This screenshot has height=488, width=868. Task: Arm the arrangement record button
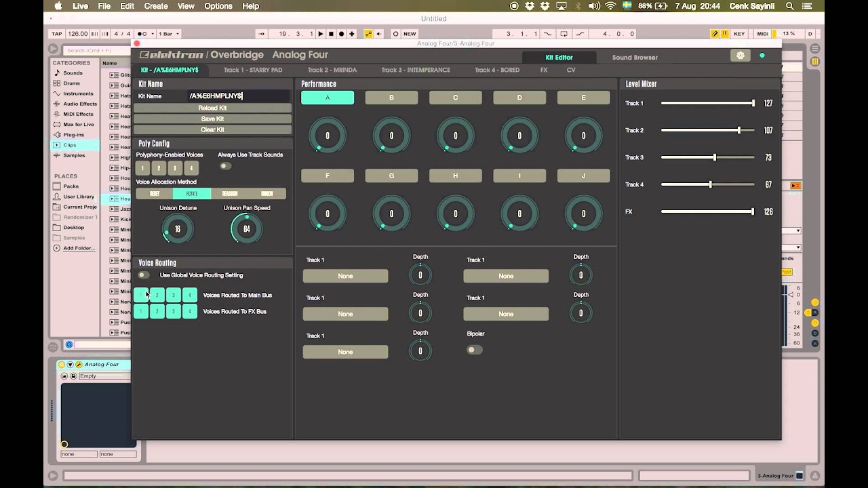pos(341,33)
